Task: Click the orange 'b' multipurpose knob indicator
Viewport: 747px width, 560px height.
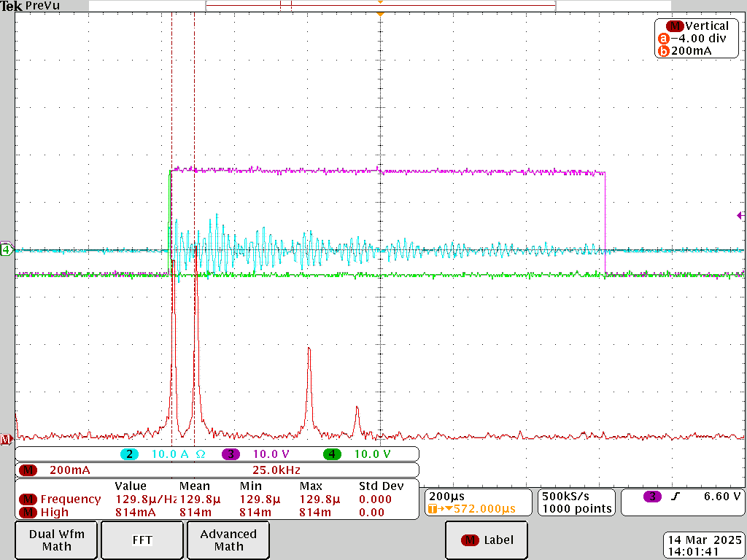Action: coord(663,51)
